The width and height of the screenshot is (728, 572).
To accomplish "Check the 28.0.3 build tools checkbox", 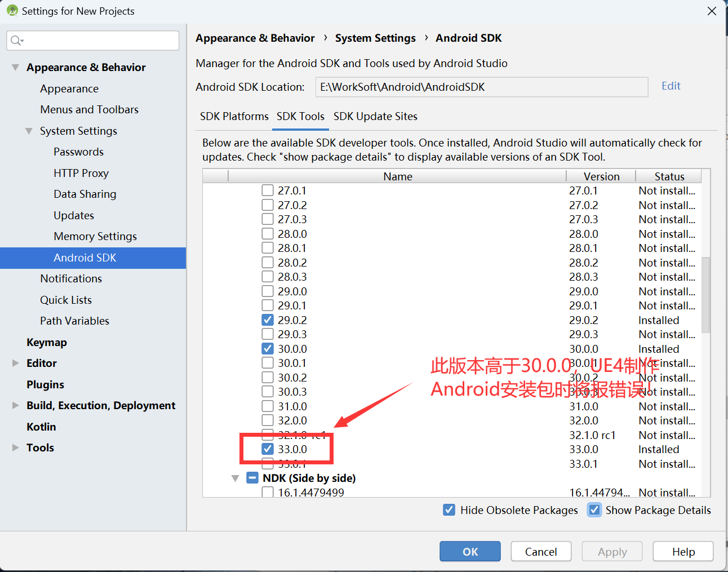I will point(268,277).
